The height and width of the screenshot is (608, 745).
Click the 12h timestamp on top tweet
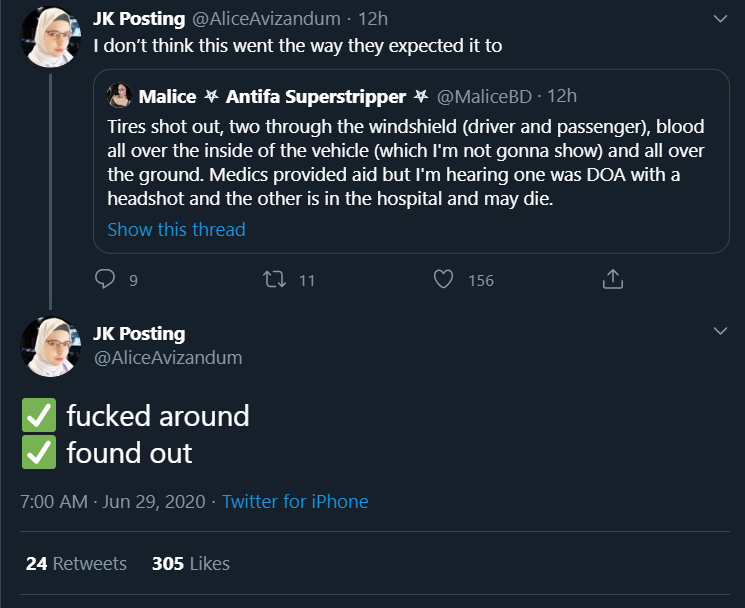(373, 19)
